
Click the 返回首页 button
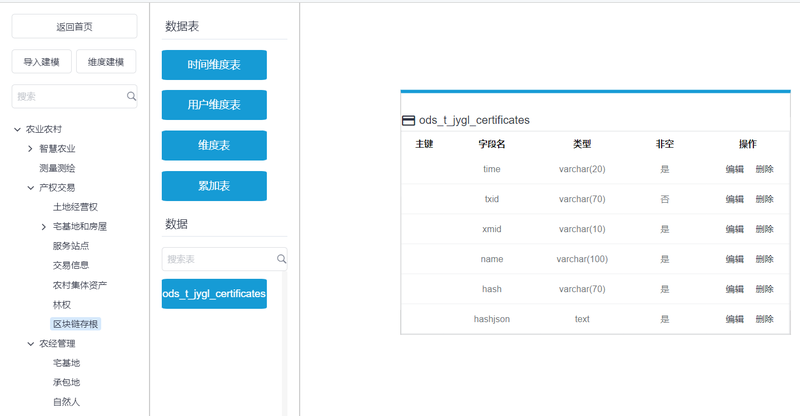click(74, 27)
